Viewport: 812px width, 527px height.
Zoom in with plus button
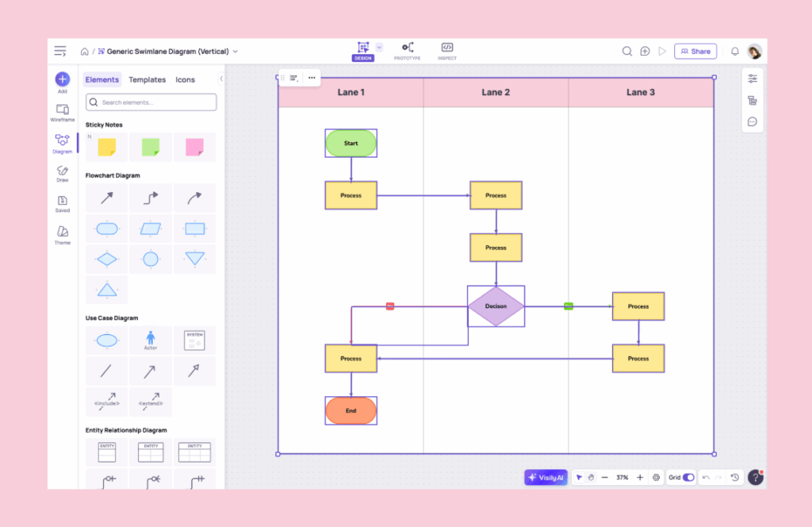click(x=640, y=477)
